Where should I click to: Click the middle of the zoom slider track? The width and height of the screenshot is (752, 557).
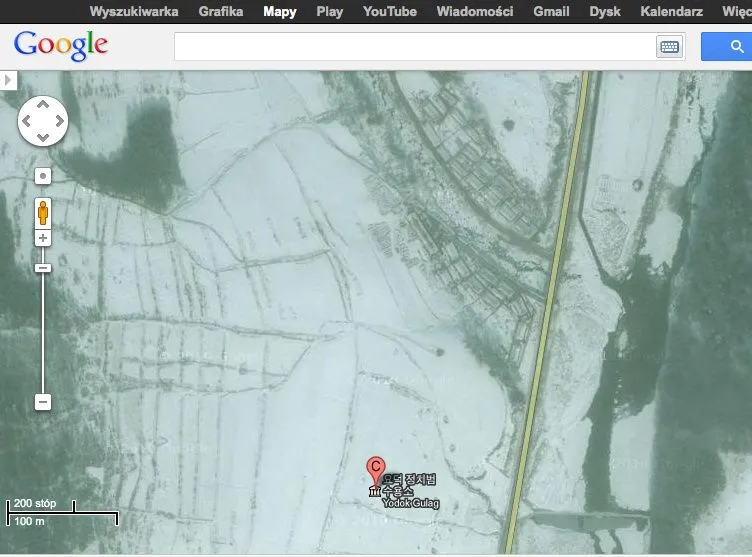pyautogui.click(x=43, y=335)
